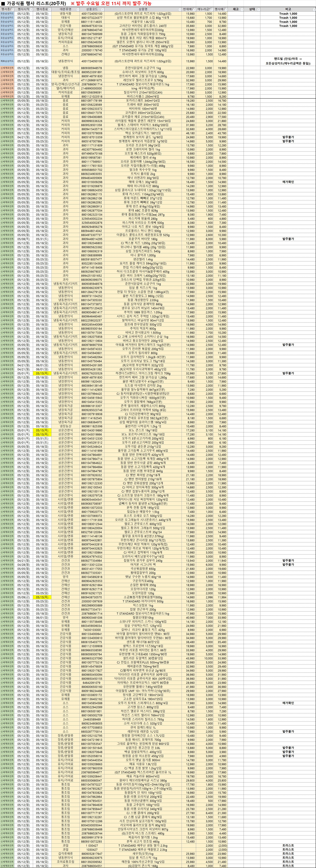
Task: Click the 핸드빌 (안성/마곡 -> note cell
Action: pos(288,59)
